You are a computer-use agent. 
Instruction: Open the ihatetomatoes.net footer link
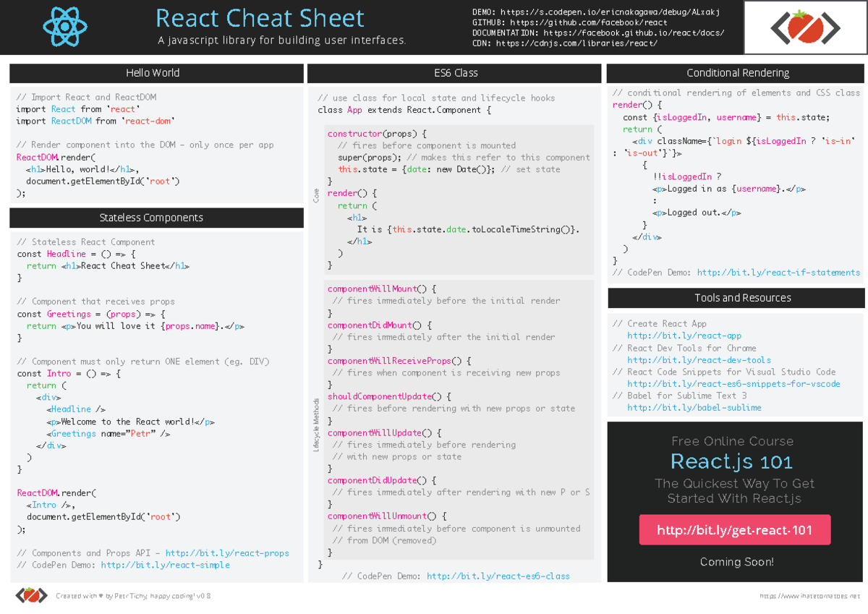click(x=809, y=596)
